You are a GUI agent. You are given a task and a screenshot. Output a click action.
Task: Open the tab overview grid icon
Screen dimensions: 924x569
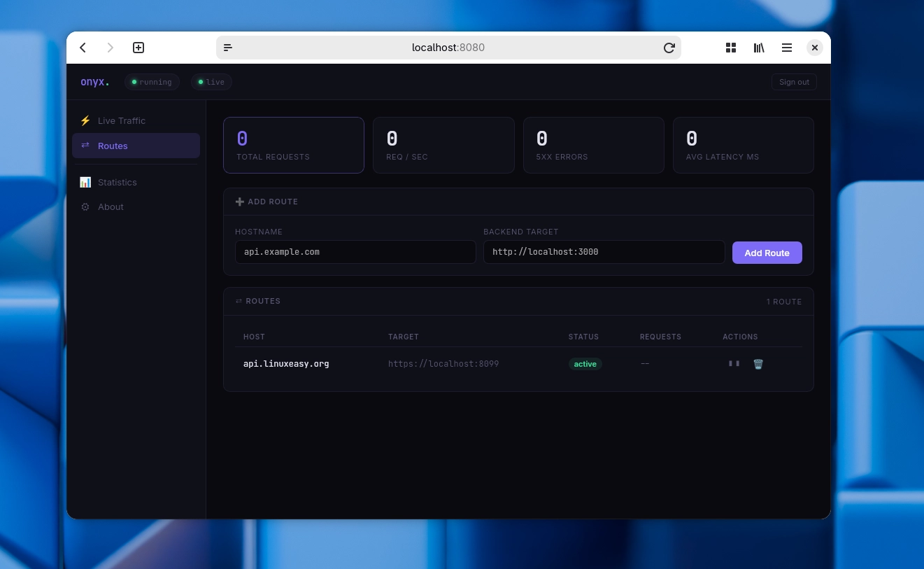pos(731,48)
